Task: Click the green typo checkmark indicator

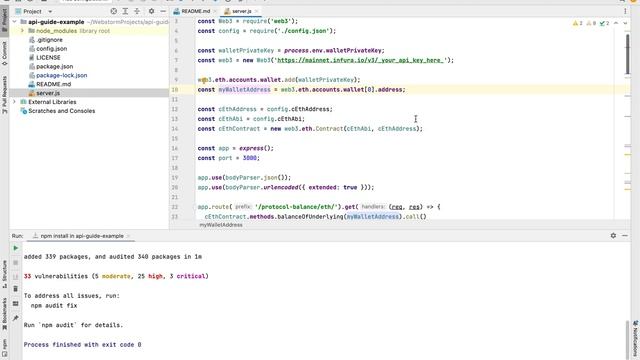Action: pos(604,23)
